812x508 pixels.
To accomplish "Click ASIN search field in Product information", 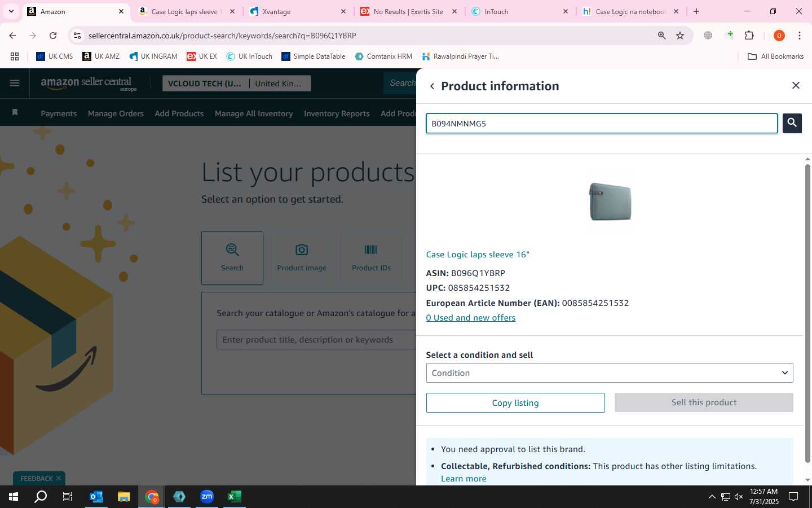I will point(602,124).
